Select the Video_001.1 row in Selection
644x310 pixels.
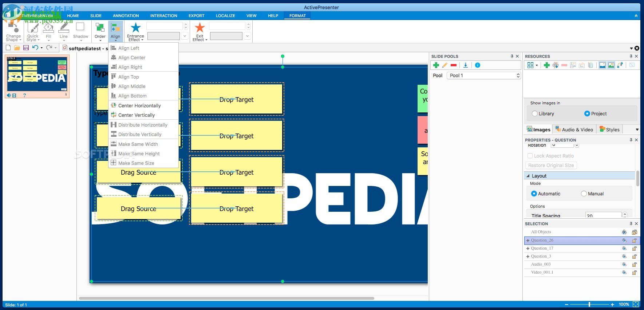(581, 272)
